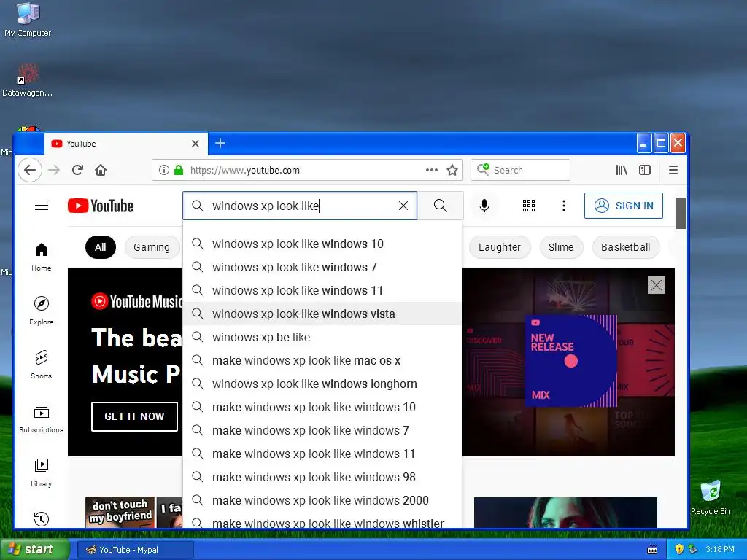Click the browser forward arrow button

coord(54,170)
